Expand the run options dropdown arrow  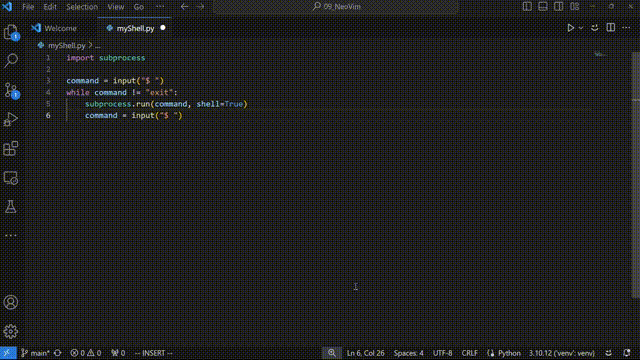[581, 28]
